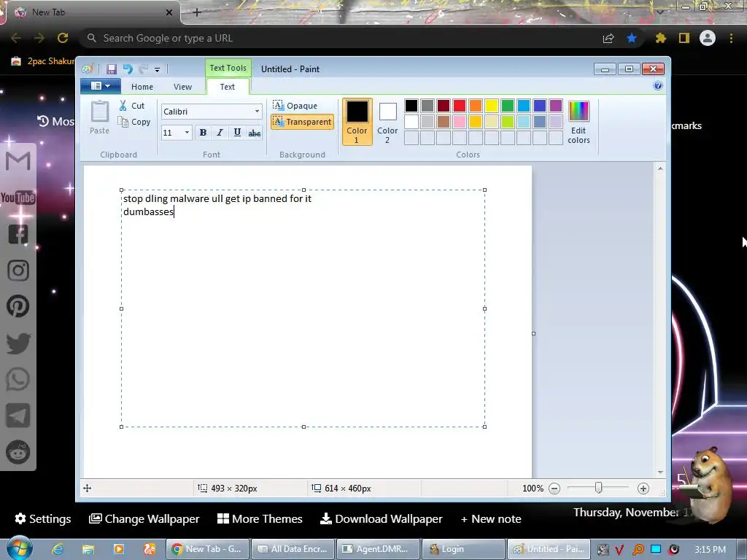Toggle Italic text formatting
Screen dimensions: 747x560
[220, 133]
